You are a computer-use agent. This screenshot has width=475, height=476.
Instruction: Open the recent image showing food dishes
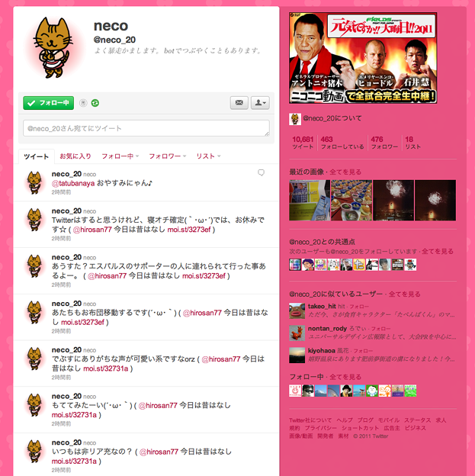tap(351, 200)
